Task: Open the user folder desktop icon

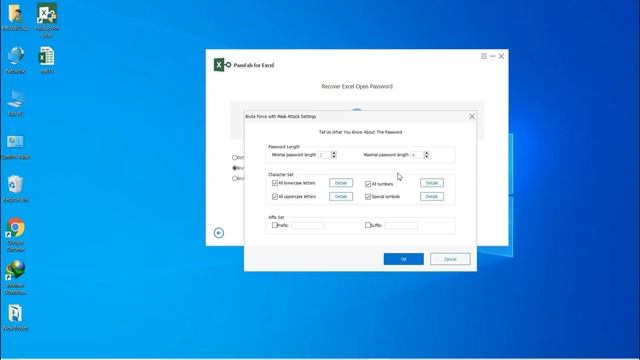Action: [16, 18]
